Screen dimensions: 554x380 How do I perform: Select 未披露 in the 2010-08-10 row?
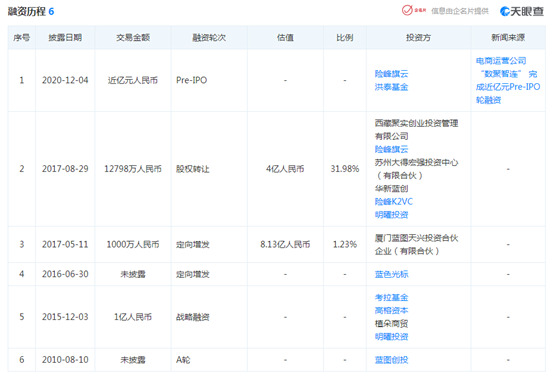133,360
